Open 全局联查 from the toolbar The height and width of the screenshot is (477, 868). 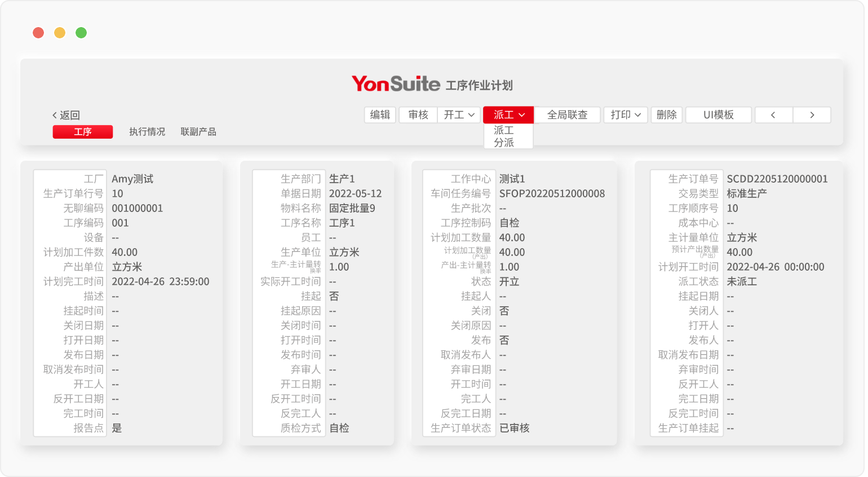point(567,115)
